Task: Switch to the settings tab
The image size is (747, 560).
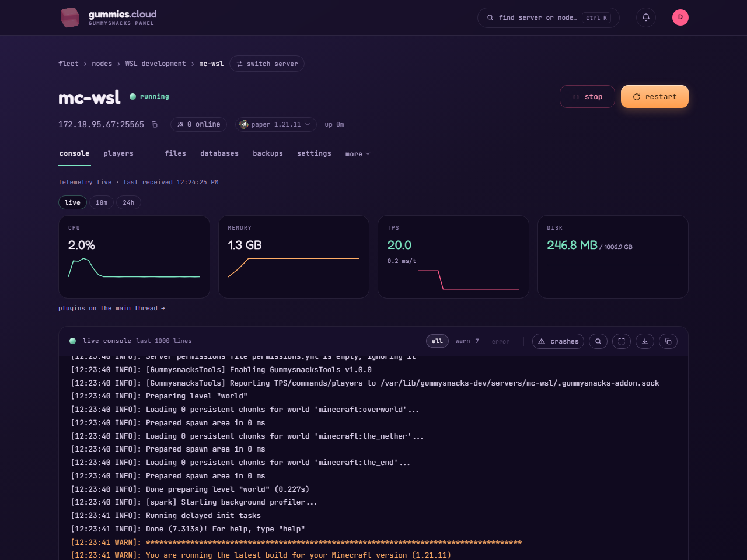Action: coord(314,153)
